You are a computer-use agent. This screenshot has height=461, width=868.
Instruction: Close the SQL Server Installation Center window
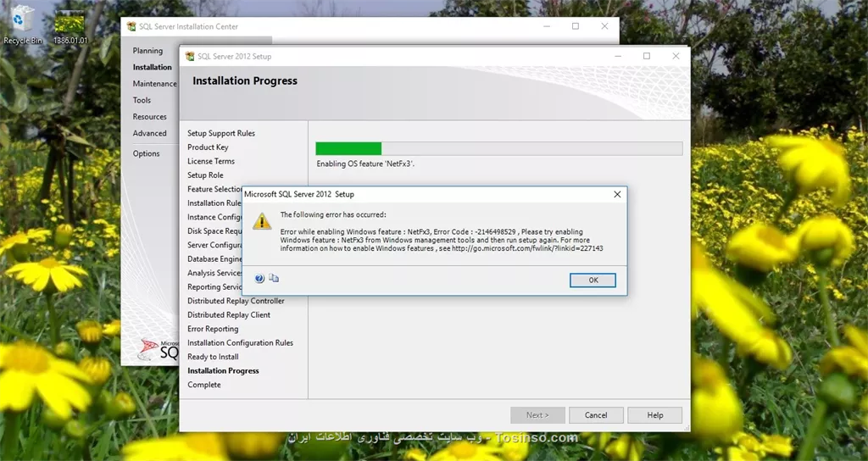coord(604,26)
